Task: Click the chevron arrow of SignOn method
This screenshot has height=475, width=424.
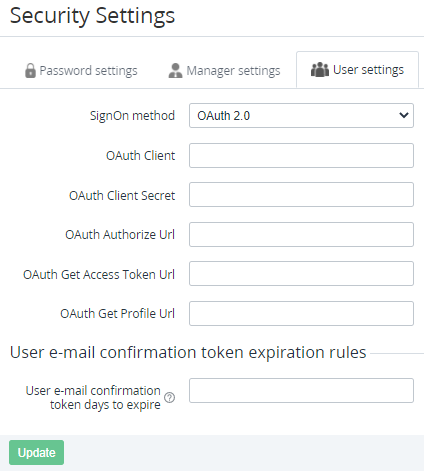Action: (x=404, y=115)
